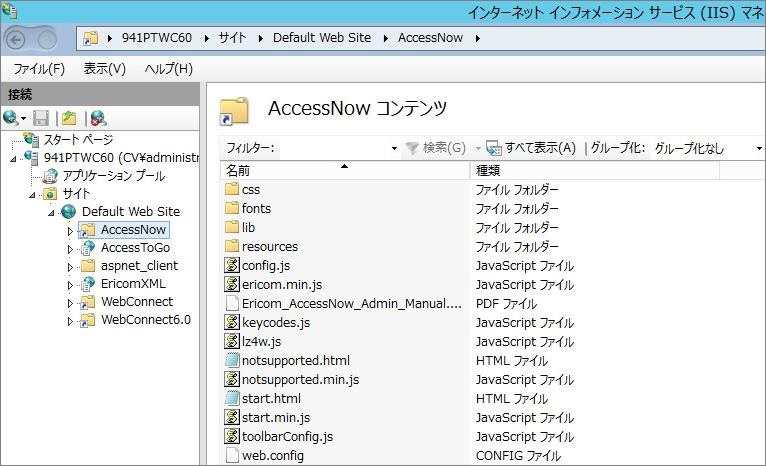This screenshot has height=466, width=766.
Task: Collapse the Default Web Site node
Action: (x=52, y=212)
